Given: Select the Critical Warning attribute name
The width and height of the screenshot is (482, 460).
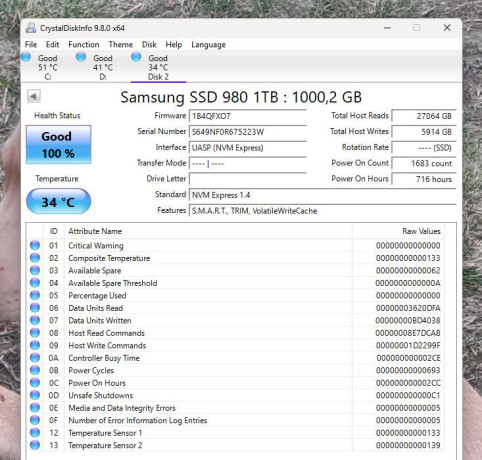Looking at the screenshot, I should pyautogui.click(x=96, y=246).
